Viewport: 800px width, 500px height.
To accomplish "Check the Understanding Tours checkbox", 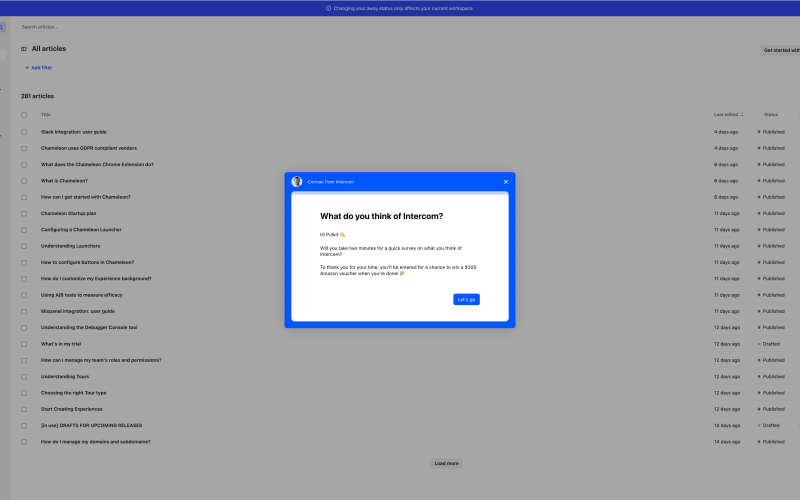I will [x=24, y=377].
